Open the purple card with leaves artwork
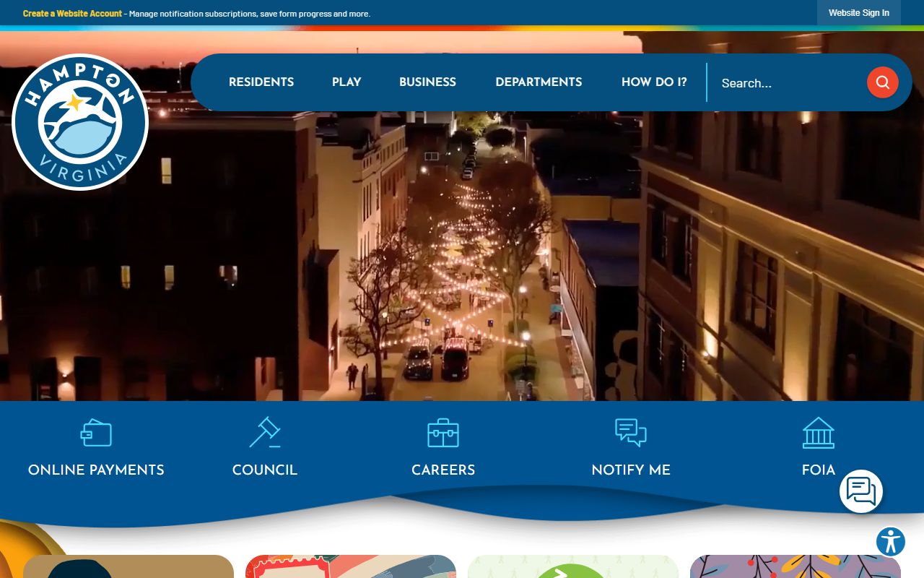Image resolution: width=924 pixels, height=578 pixels. [796, 566]
